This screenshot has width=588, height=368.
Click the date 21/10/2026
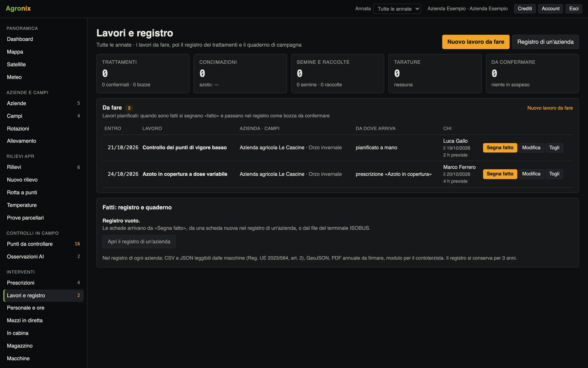pyautogui.click(x=123, y=148)
